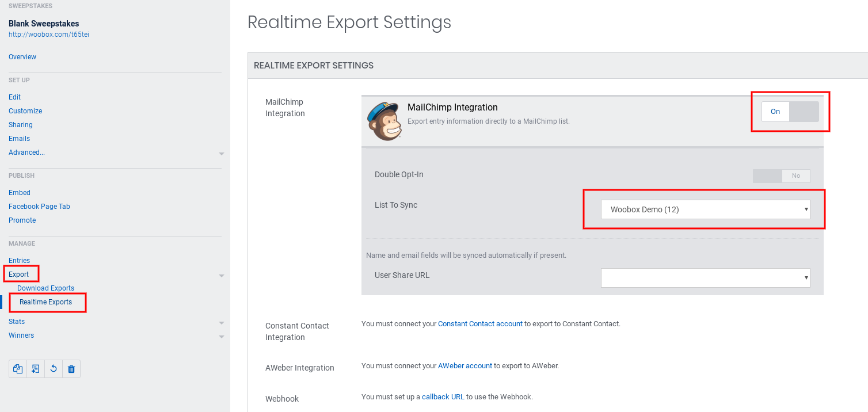The height and width of the screenshot is (412, 868).
Task: Click the duplicate (copy) icon in sidebar
Action: (x=18, y=369)
